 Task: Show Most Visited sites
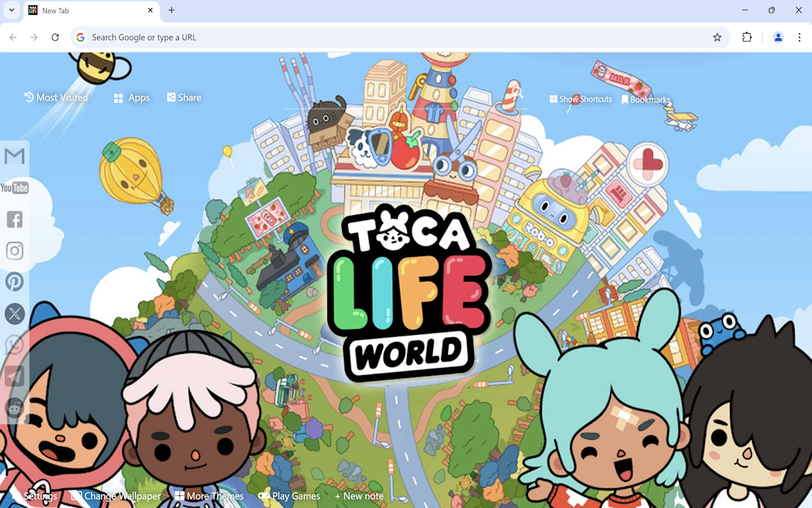56,97
